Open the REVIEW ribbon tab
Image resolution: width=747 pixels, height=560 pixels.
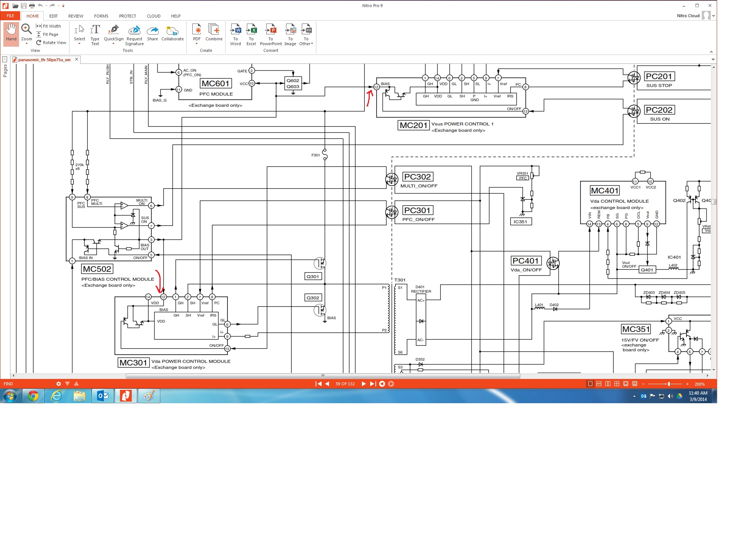point(76,16)
